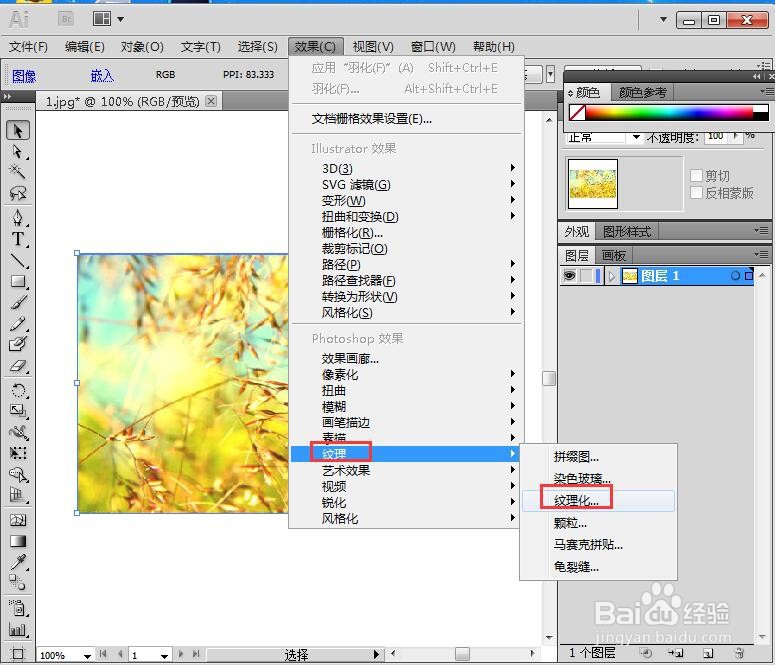This screenshot has width=775, height=665.
Task: Select the Pencil tool
Action: coord(18,323)
